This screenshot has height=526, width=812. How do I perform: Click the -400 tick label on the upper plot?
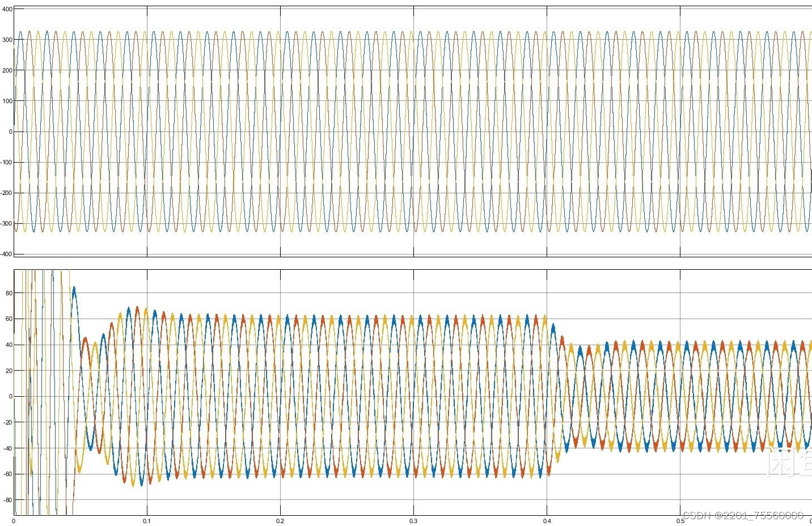click(x=5, y=254)
